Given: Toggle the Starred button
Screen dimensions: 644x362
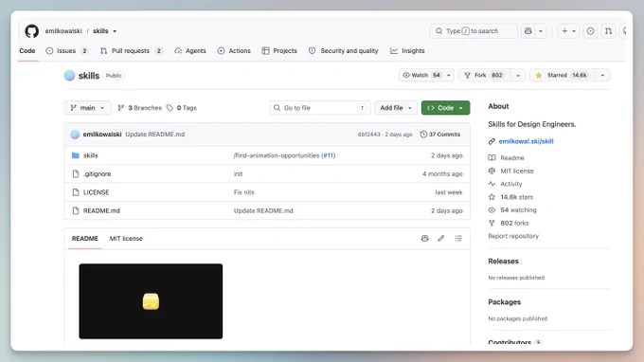Looking at the screenshot, I should pyautogui.click(x=563, y=75).
